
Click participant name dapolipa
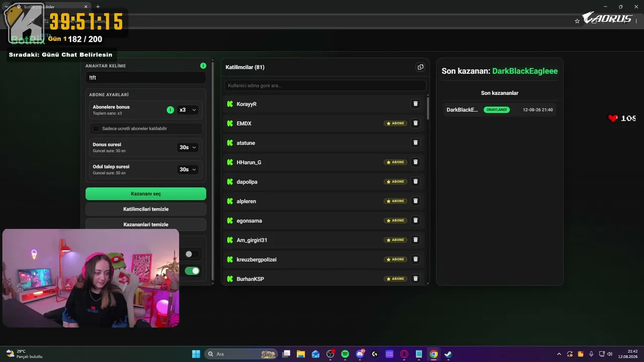tap(247, 182)
